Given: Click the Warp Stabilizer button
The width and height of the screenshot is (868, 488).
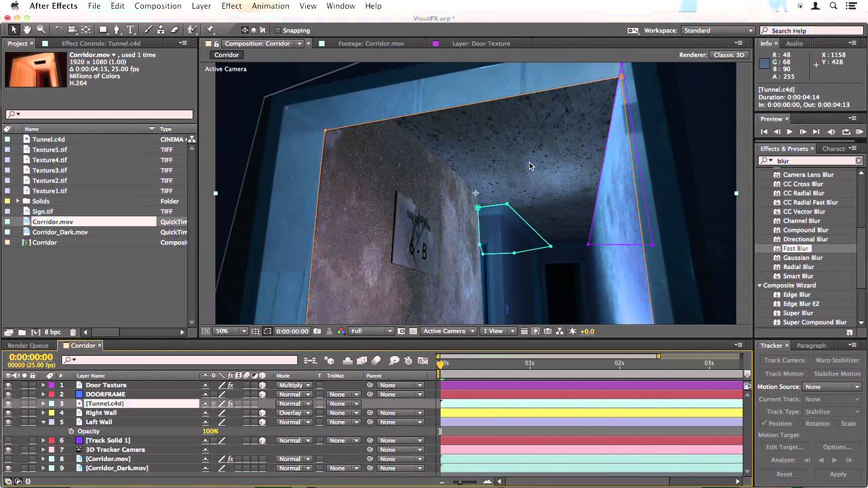Looking at the screenshot, I should [x=837, y=361].
